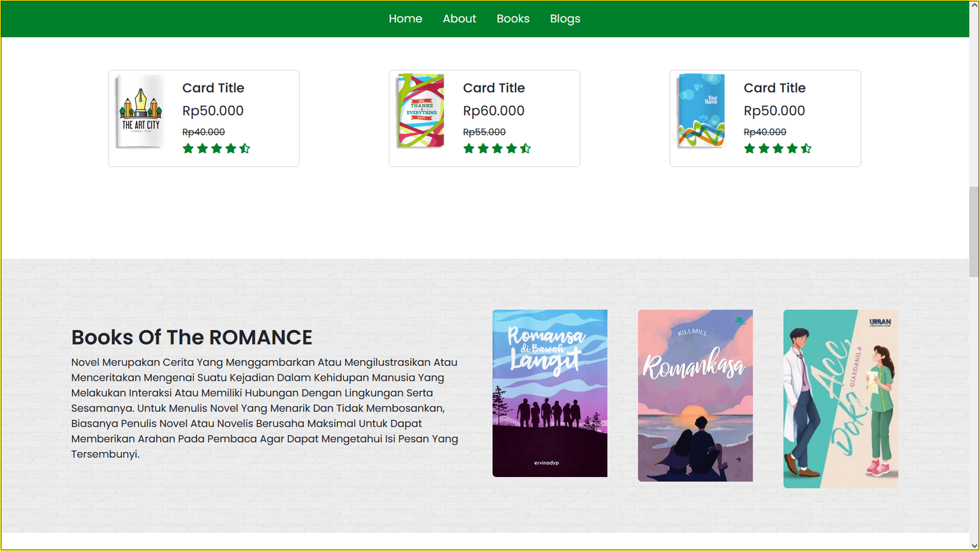Viewport: 980px width, 551px height.
Task: Click half star on blue book card
Action: coord(806,149)
